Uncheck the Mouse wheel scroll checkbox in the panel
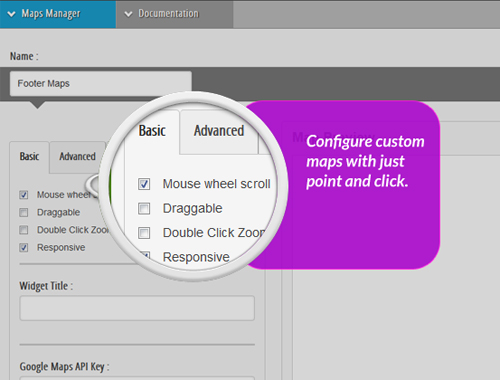The image size is (500, 380). (24, 195)
